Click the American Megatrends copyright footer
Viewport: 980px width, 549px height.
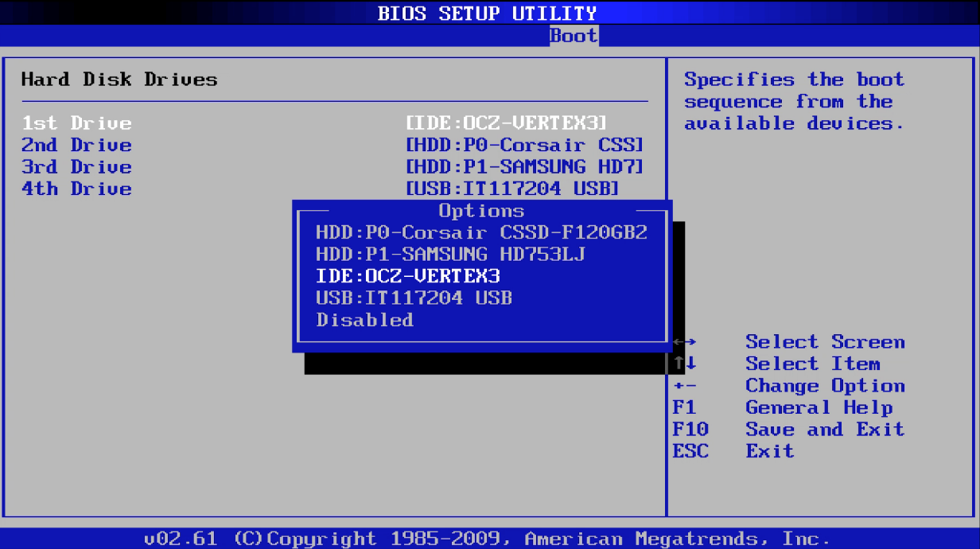pyautogui.click(x=487, y=539)
